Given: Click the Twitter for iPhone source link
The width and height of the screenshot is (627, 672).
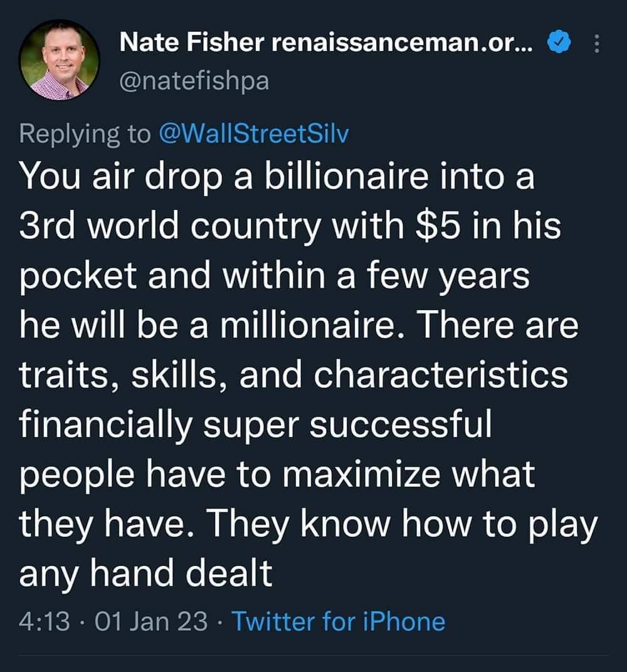Looking at the screenshot, I should (x=339, y=622).
